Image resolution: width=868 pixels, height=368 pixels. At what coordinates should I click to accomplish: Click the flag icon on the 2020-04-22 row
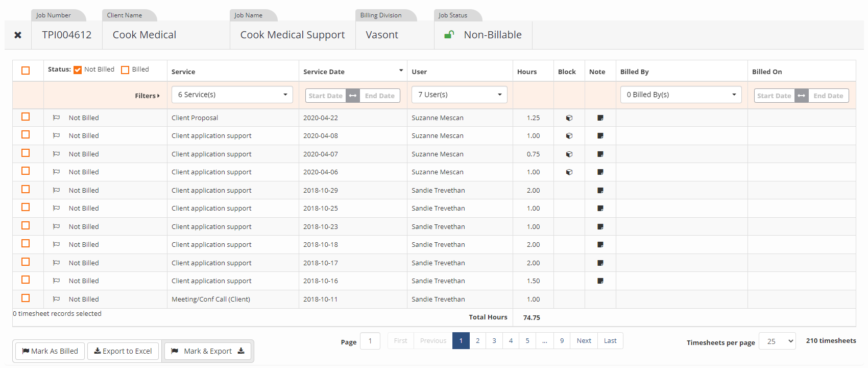pyautogui.click(x=57, y=118)
